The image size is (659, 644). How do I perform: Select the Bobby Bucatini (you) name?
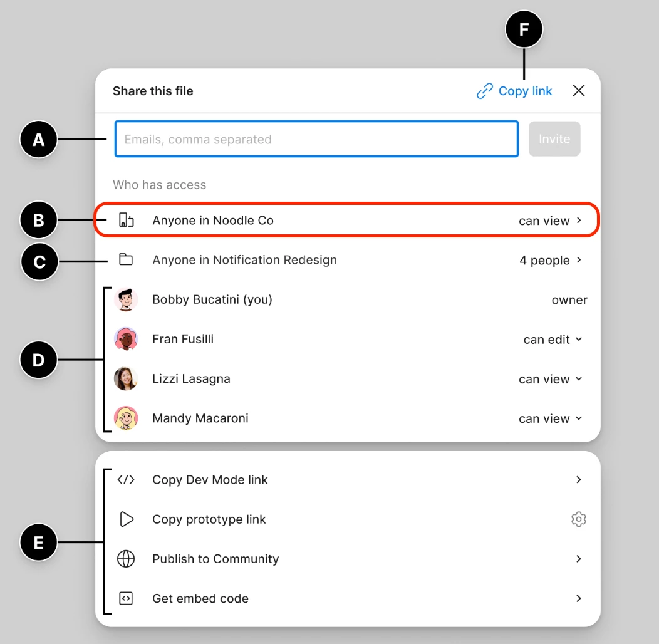coord(212,299)
